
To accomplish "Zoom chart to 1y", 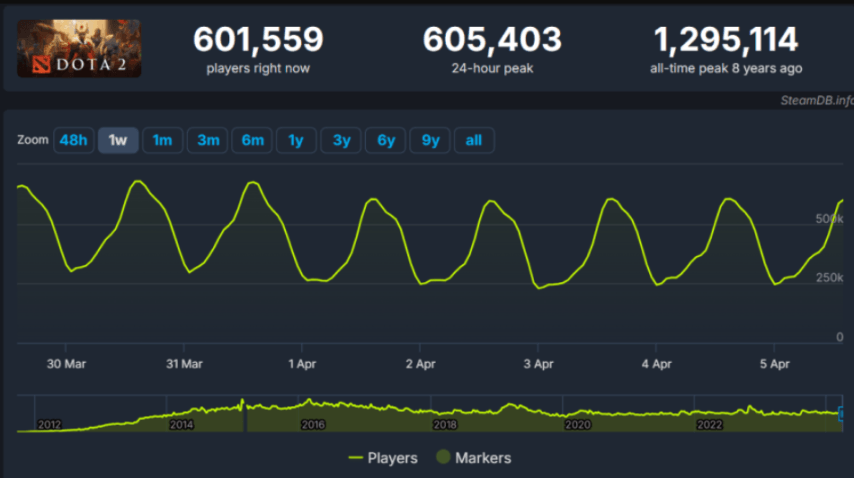I will click(x=296, y=140).
